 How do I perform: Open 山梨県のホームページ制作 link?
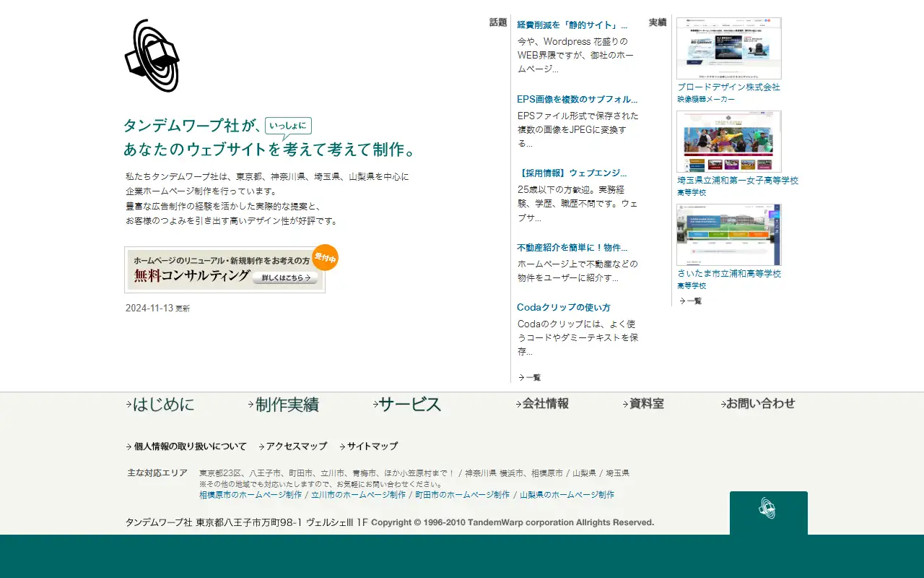(567, 495)
